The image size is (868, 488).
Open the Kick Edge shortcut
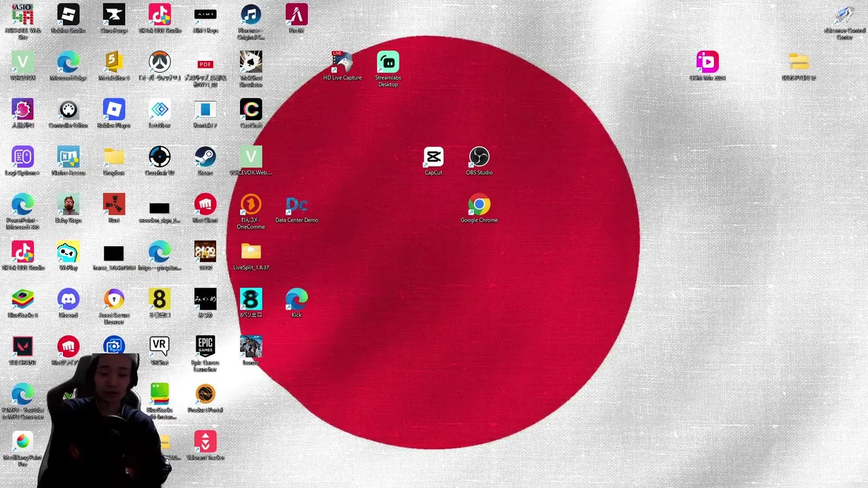pos(296,300)
